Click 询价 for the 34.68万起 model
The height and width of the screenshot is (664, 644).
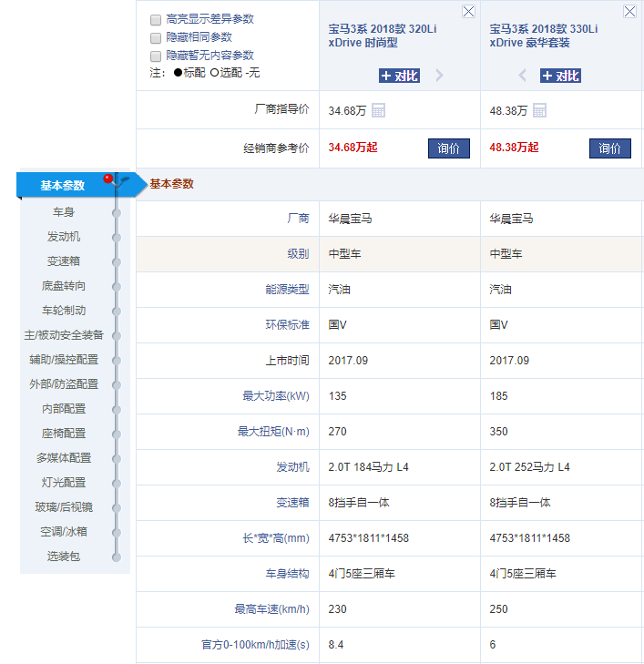point(449,148)
